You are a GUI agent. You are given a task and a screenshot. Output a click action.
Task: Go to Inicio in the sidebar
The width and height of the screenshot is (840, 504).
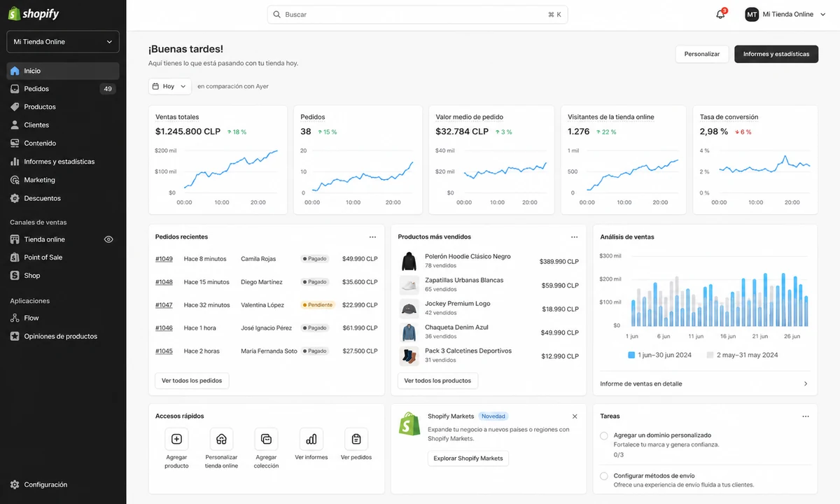63,71
